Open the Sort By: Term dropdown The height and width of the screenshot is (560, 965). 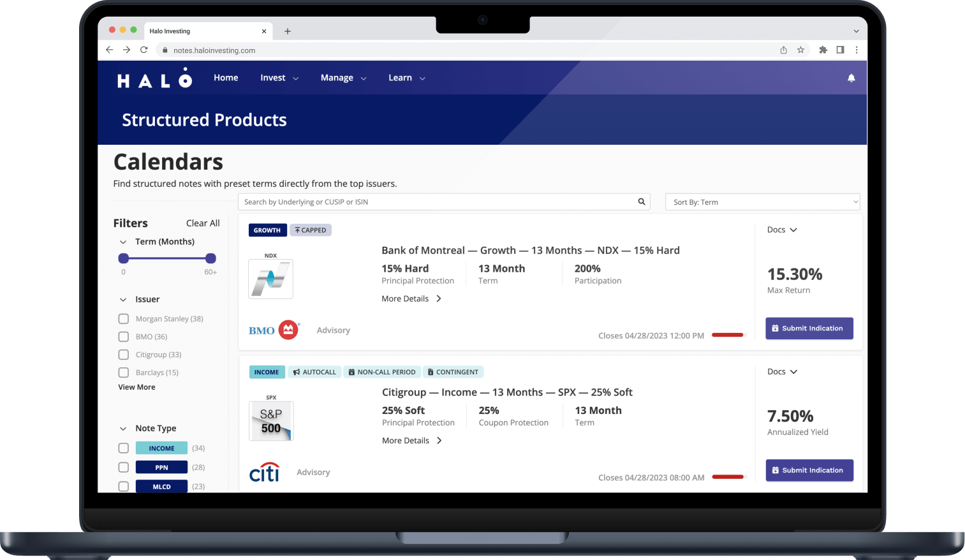click(763, 202)
